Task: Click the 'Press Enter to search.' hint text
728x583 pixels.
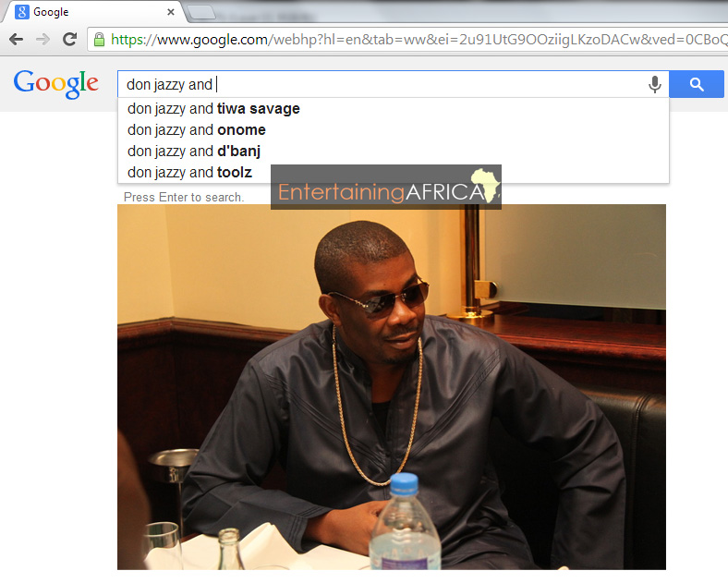Action: coord(184,197)
